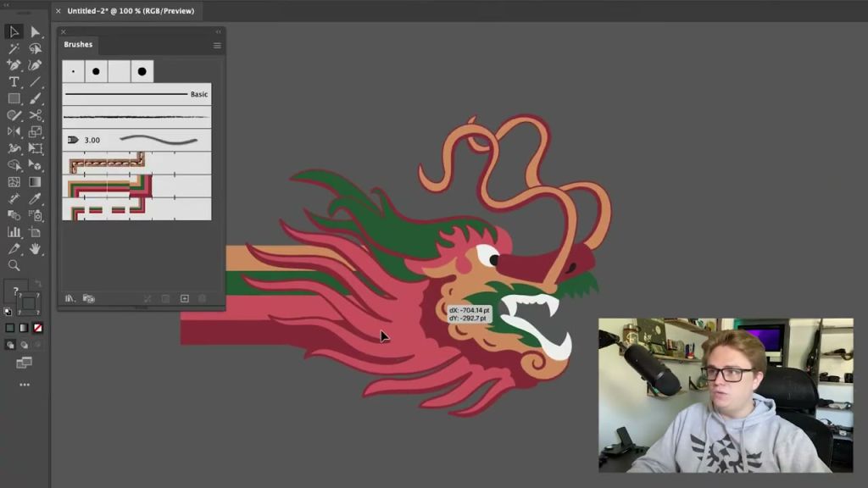Image resolution: width=868 pixels, height=488 pixels.
Task: Select the second round calligraphic brush
Action: [x=97, y=71]
